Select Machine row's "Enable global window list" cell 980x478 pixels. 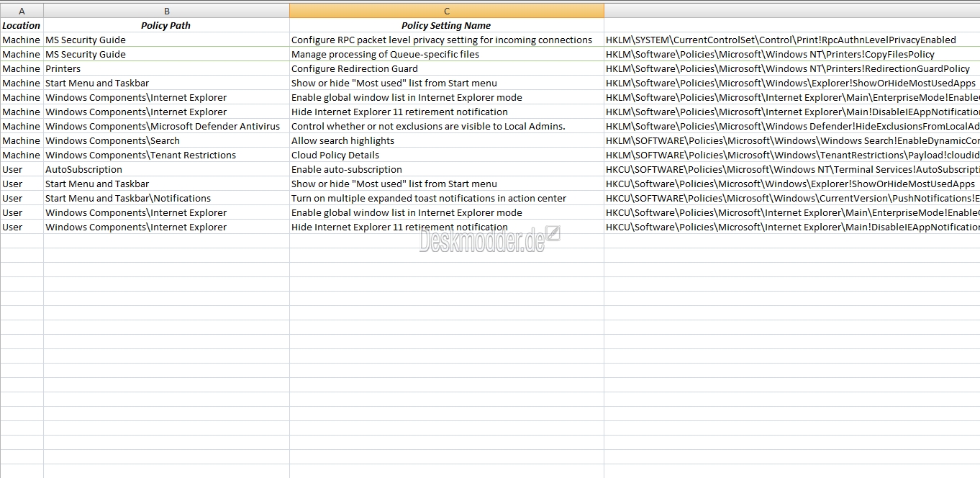[x=447, y=97]
